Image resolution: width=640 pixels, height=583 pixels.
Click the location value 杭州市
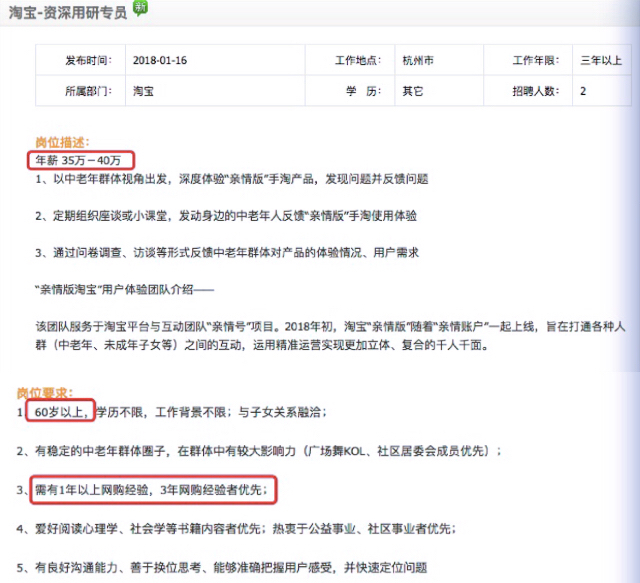(418, 60)
